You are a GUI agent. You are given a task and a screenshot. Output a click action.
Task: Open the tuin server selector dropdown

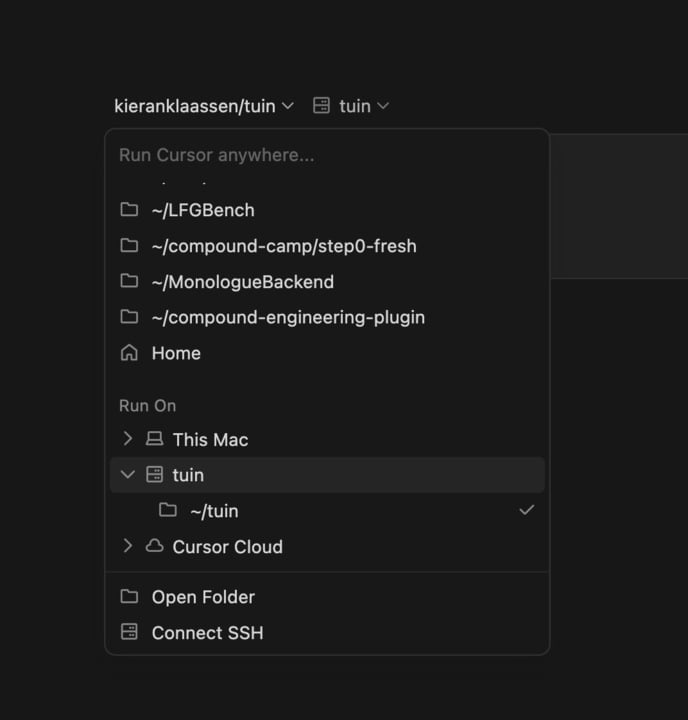point(351,106)
